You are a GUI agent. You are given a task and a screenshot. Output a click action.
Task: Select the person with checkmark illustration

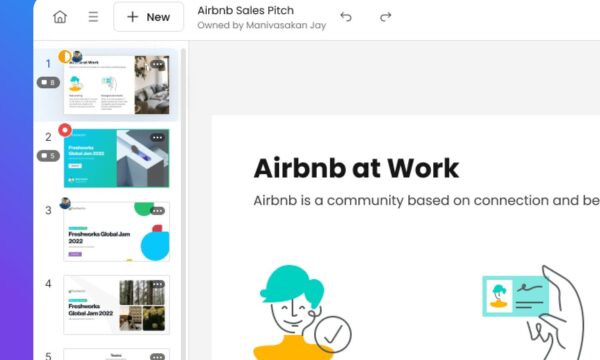click(301, 312)
